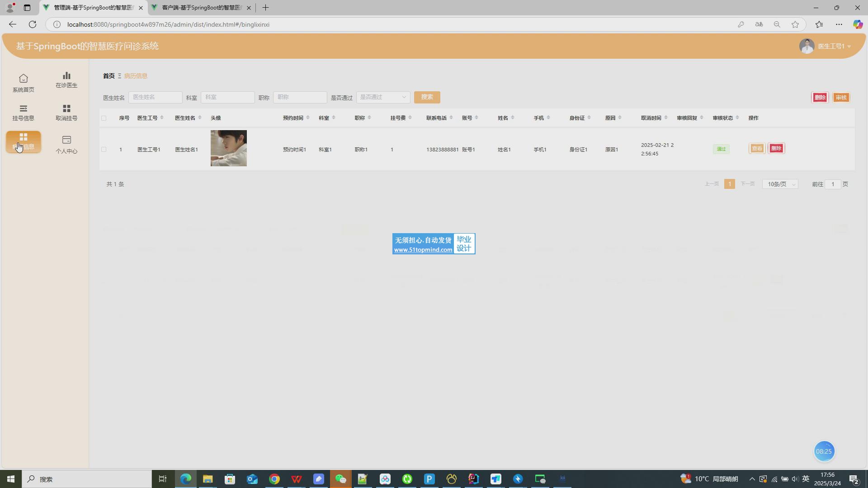Check the row 1 record checkbox

(x=104, y=150)
